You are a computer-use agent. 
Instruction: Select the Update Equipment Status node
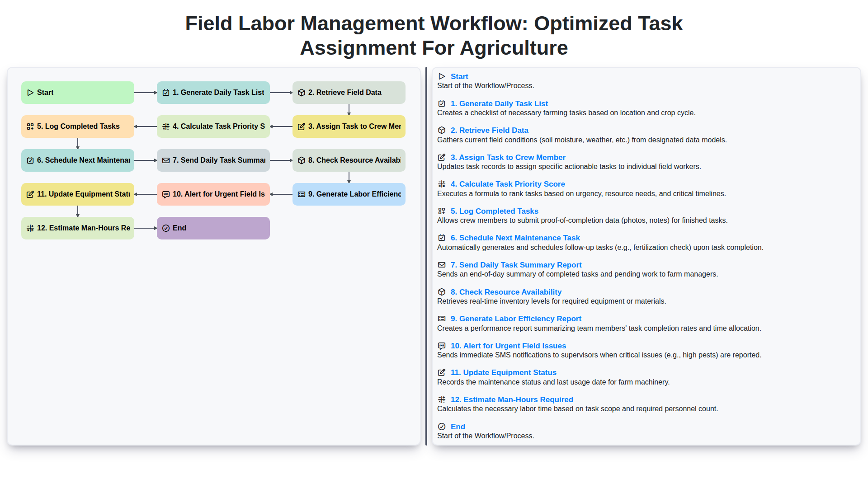click(77, 194)
